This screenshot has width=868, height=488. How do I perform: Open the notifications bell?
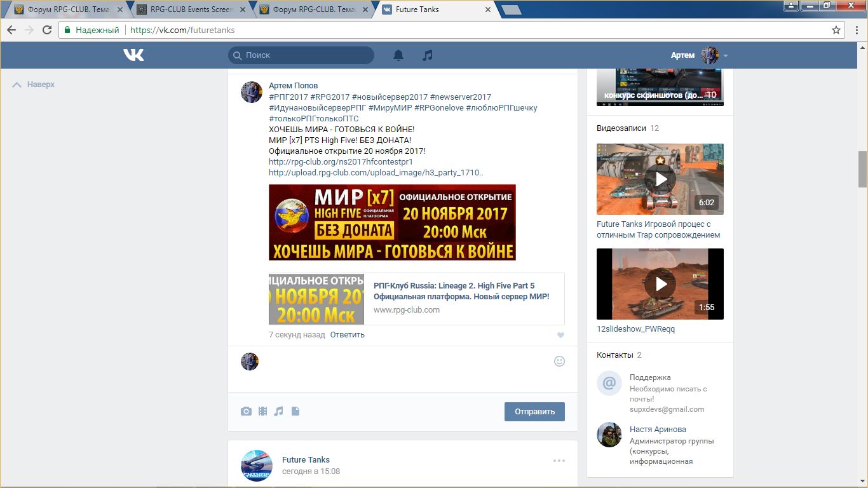point(398,55)
